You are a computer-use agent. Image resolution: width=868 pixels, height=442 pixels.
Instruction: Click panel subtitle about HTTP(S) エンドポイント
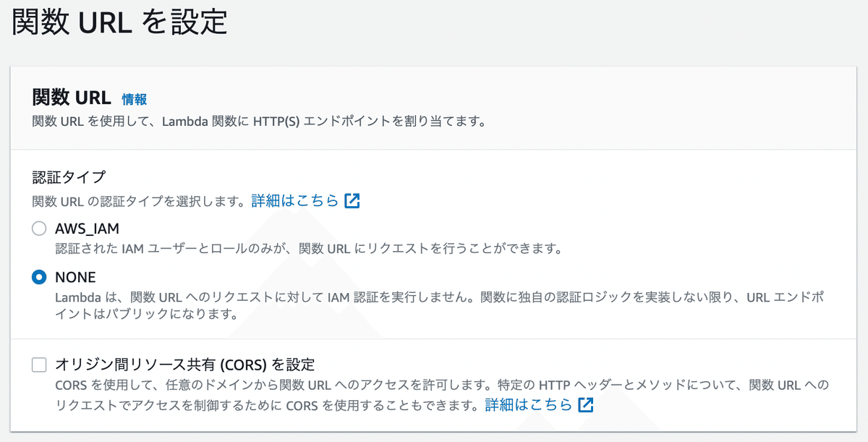258,121
